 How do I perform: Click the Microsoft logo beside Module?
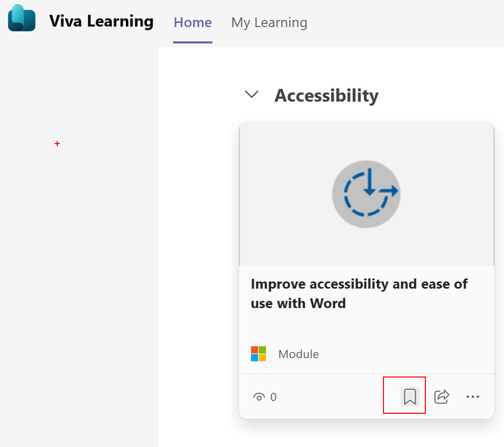[x=258, y=353]
